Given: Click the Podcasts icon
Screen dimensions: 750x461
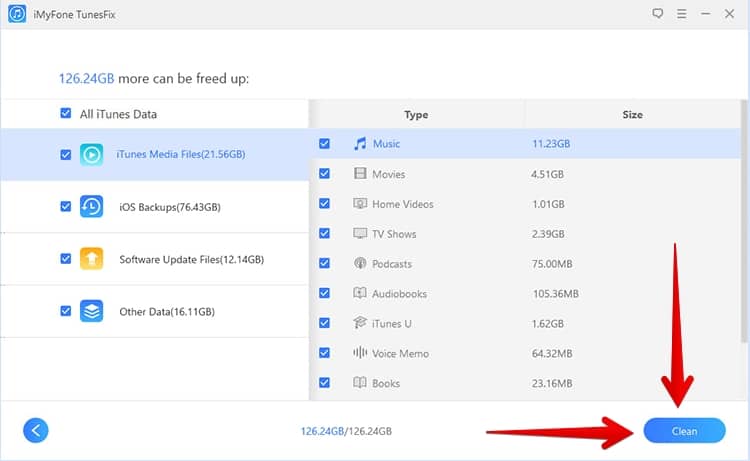Looking at the screenshot, I should (360, 263).
